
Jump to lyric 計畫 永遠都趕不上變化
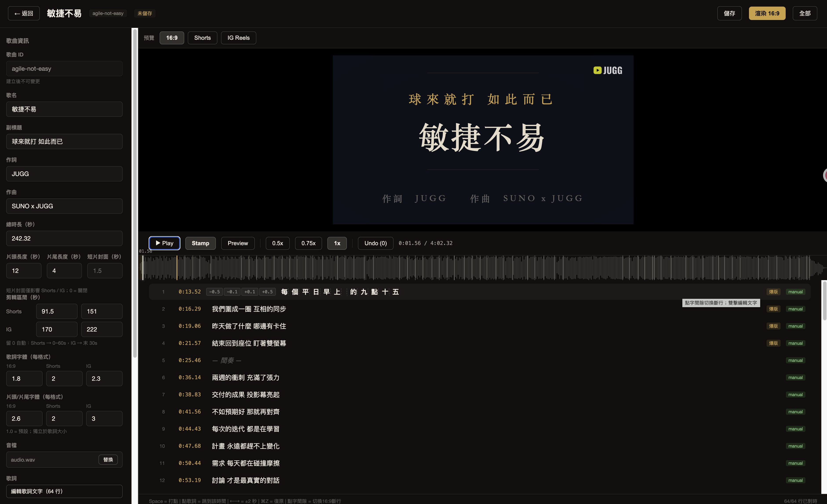pyautogui.click(x=245, y=446)
